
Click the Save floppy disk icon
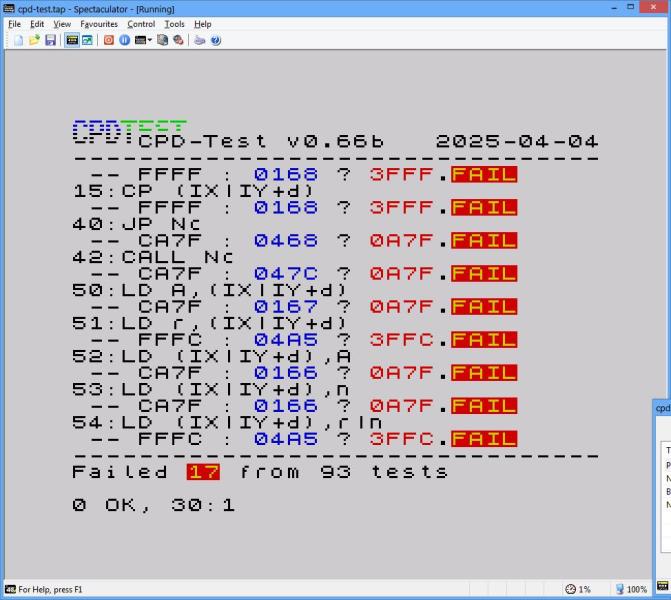pos(50,40)
